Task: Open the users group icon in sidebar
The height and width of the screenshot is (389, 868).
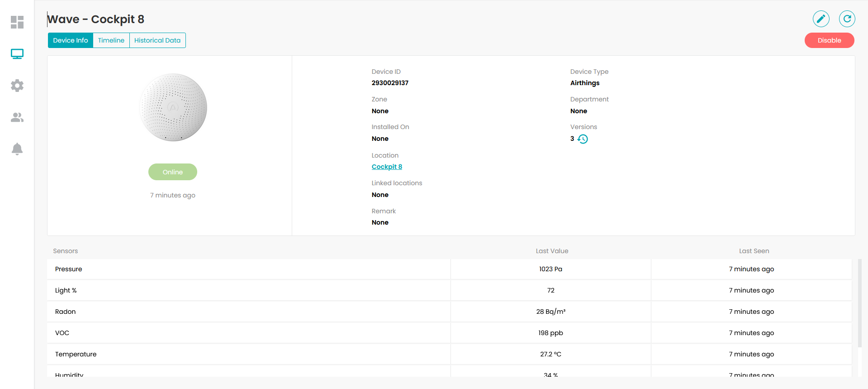Action: [x=17, y=117]
